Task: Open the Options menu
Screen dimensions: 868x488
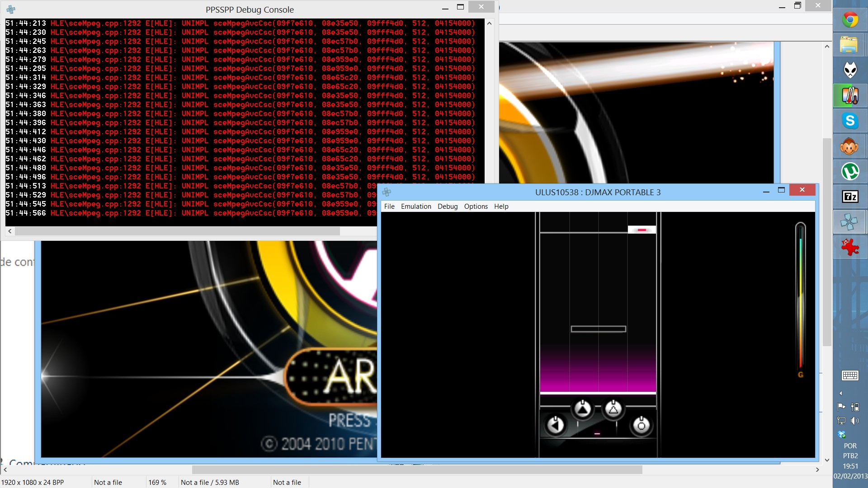Action: [x=476, y=206]
